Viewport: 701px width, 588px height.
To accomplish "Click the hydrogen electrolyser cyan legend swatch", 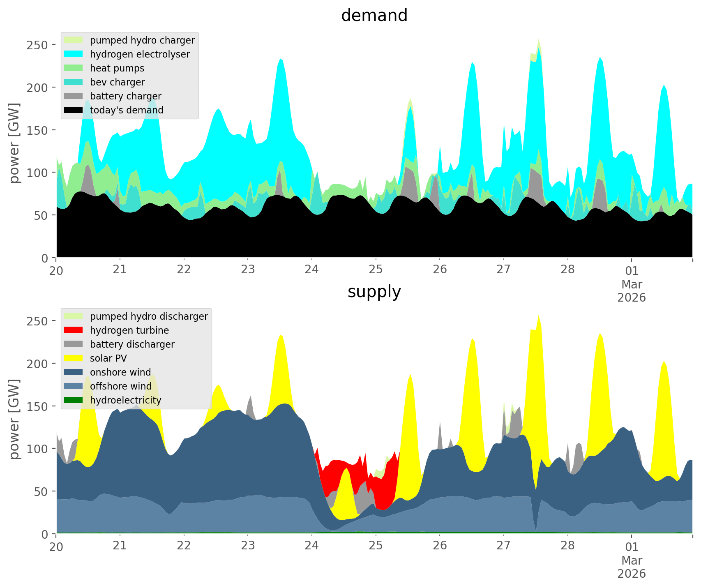I will click(74, 54).
